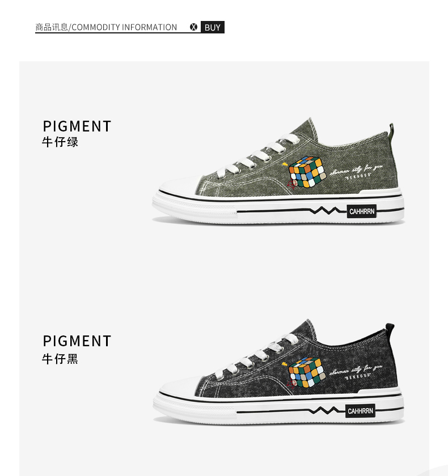Viewport: 448px width, 476px height.
Task: Click the circular X icon beside BUY
Action: pos(193,27)
